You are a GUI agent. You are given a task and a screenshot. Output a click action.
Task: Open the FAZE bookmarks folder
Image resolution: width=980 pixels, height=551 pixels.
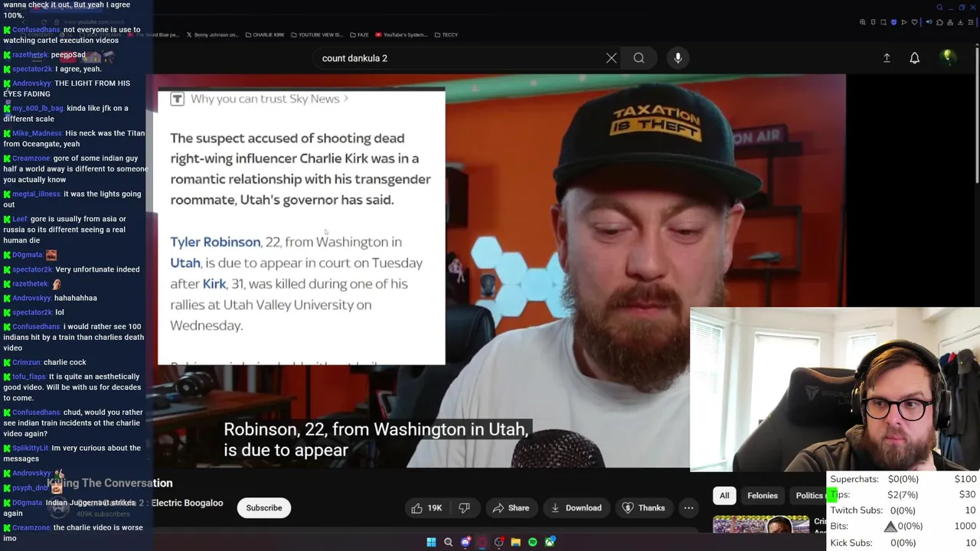(x=360, y=34)
